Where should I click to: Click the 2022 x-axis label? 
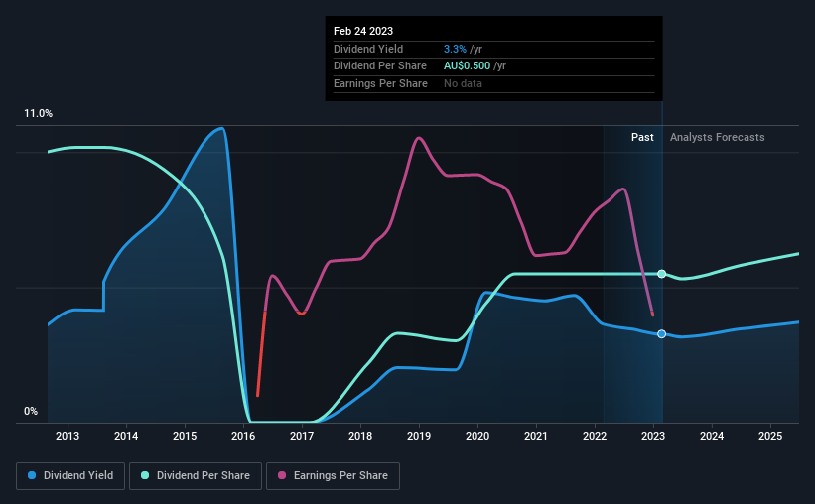pyautogui.click(x=595, y=436)
